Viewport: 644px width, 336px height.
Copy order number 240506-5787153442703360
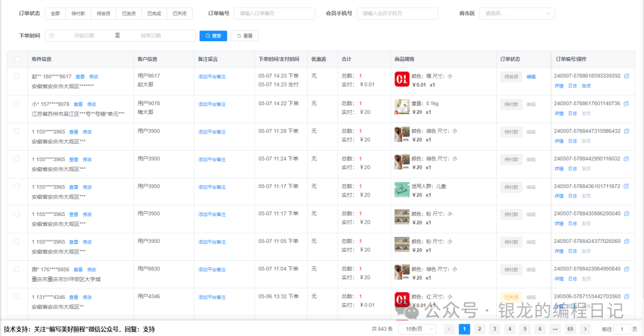tap(626, 297)
